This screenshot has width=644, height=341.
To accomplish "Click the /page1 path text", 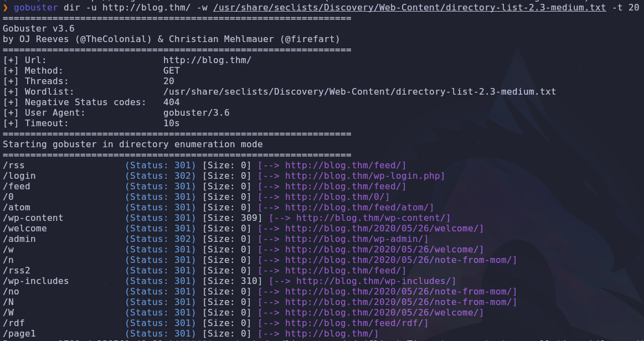I will tap(19, 334).
